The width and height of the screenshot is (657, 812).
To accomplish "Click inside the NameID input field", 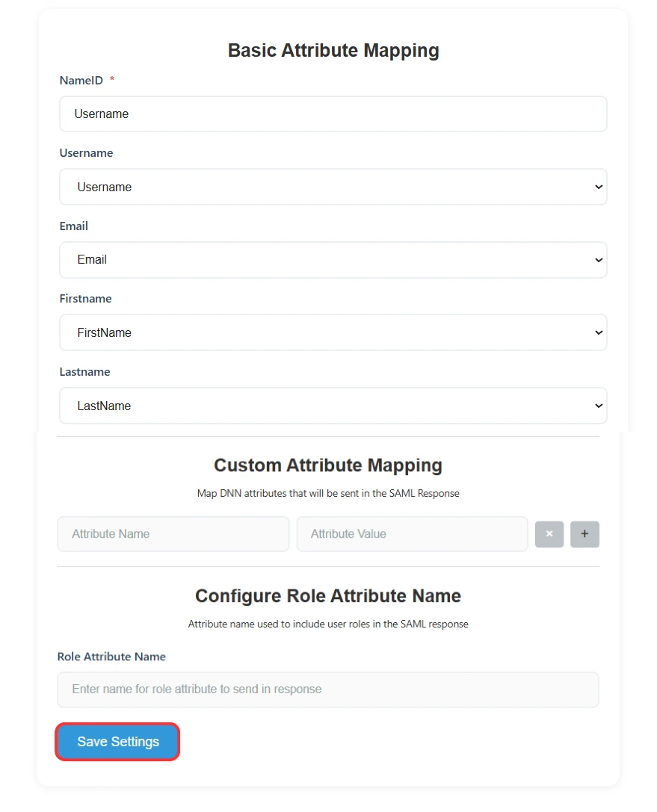I will tap(333, 114).
